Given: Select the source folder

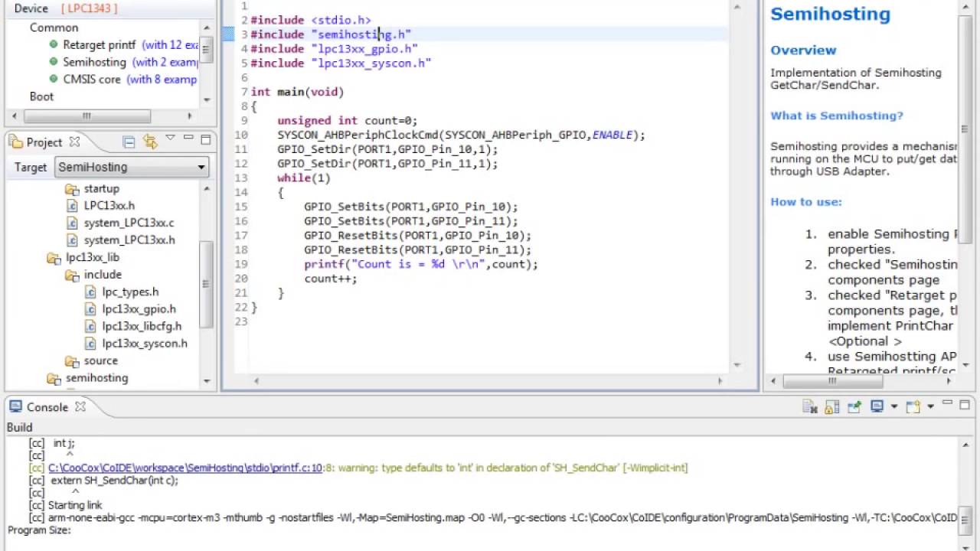Looking at the screenshot, I should (x=100, y=360).
